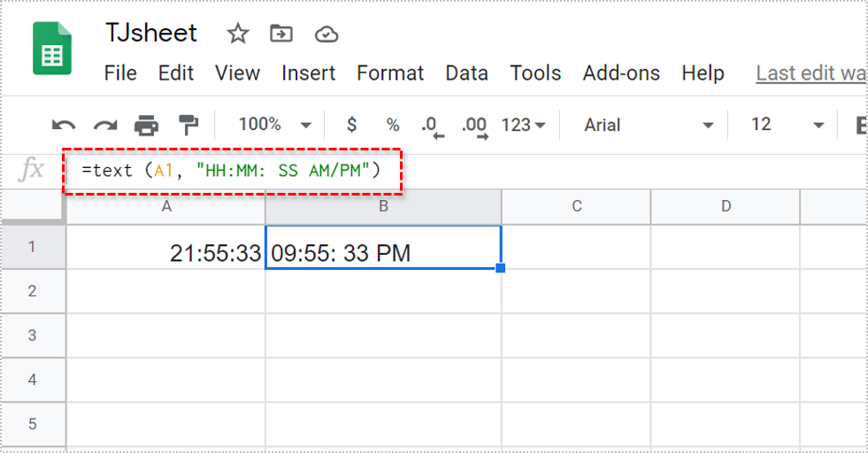Click the Undo arrow
The height and width of the screenshot is (453, 868).
pyautogui.click(x=64, y=126)
